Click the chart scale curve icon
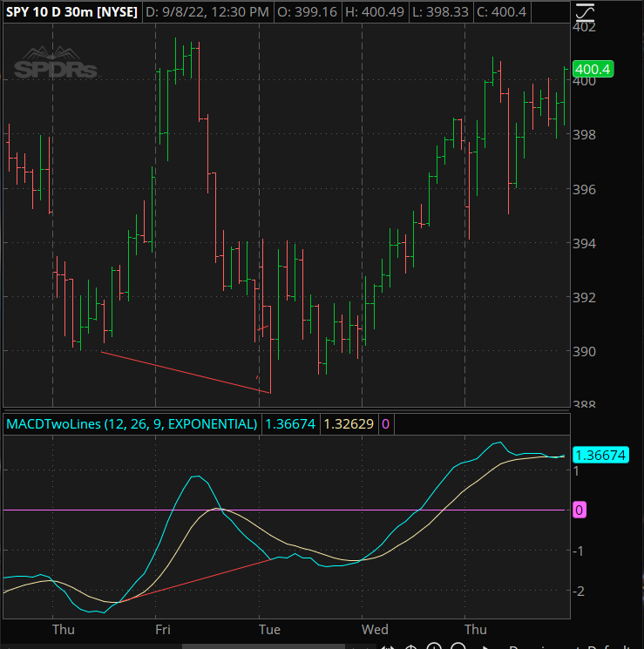The image size is (644, 649). [x=585, y=12]
